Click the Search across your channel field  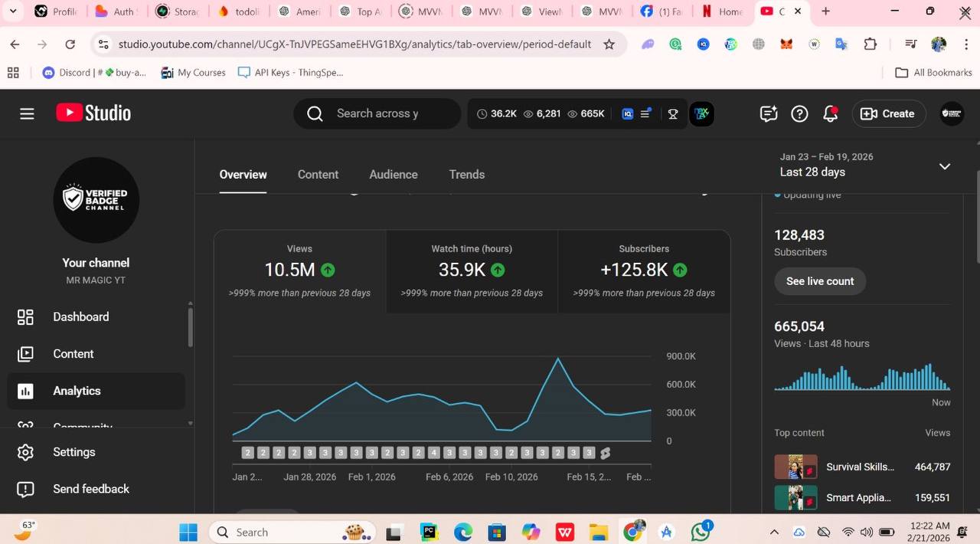[377, 113]
